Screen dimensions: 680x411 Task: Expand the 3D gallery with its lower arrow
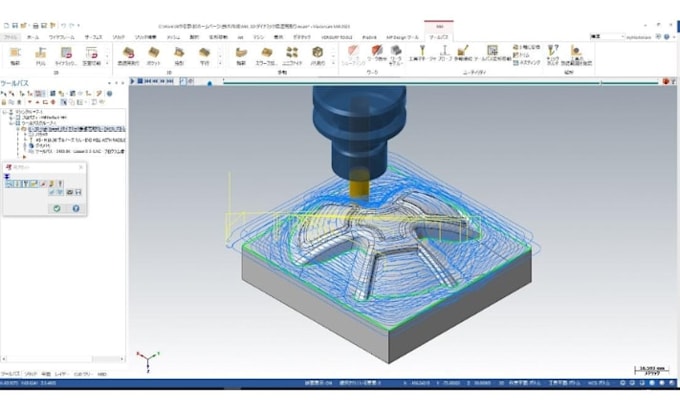(220, 63)
